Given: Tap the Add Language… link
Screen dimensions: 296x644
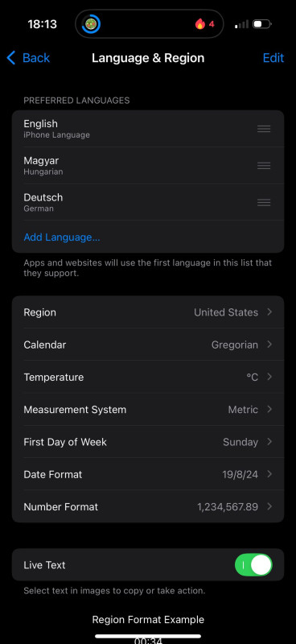Looking at the screenshot, I should tap(62, 237).
